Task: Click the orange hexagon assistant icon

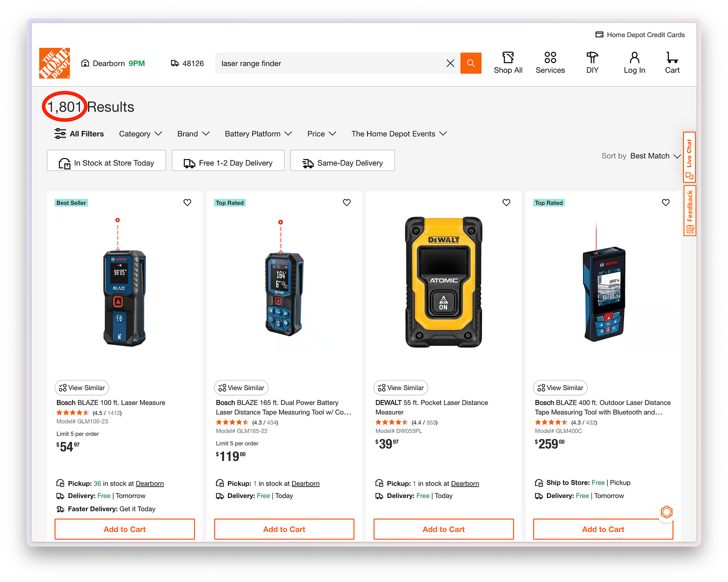Action: (666, 512)
